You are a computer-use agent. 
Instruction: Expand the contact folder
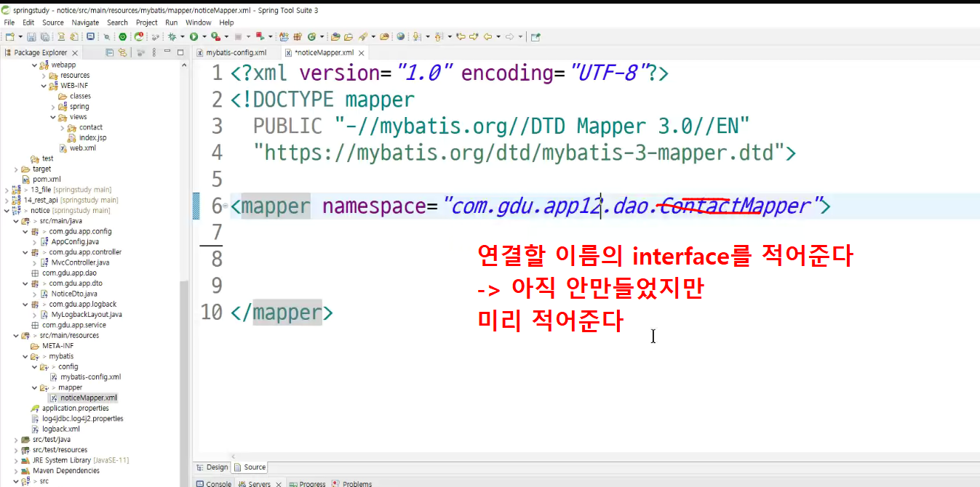(63, 127)
